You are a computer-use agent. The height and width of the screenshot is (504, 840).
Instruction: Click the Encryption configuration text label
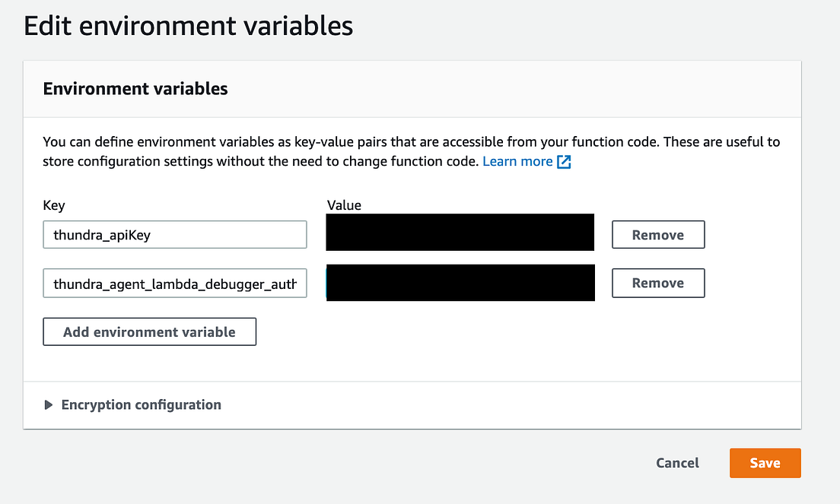coord(141,404)
